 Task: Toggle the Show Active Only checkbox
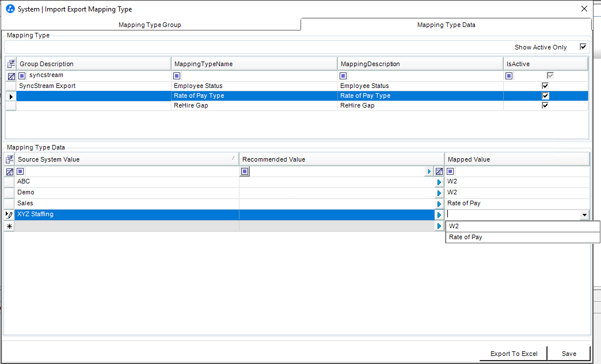pos(583,47)
